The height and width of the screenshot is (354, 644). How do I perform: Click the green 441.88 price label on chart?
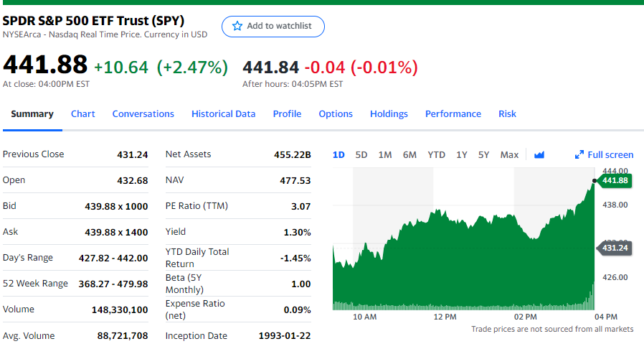pyautogui.click(x=615, y=180)
